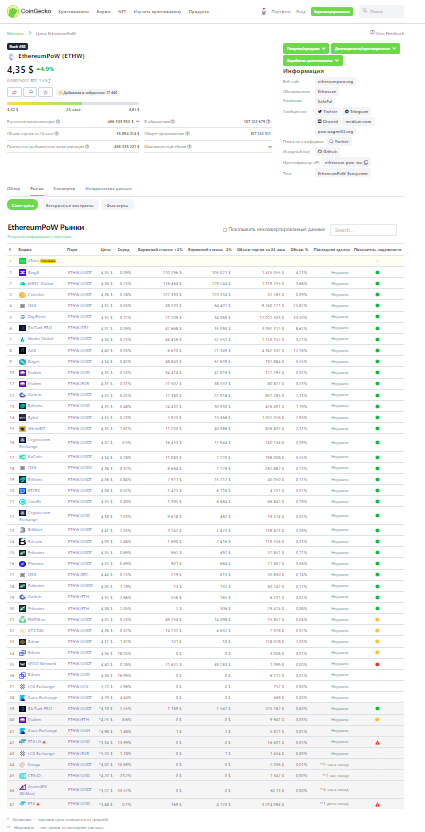Focus the markets table Search field

point(363,230)
